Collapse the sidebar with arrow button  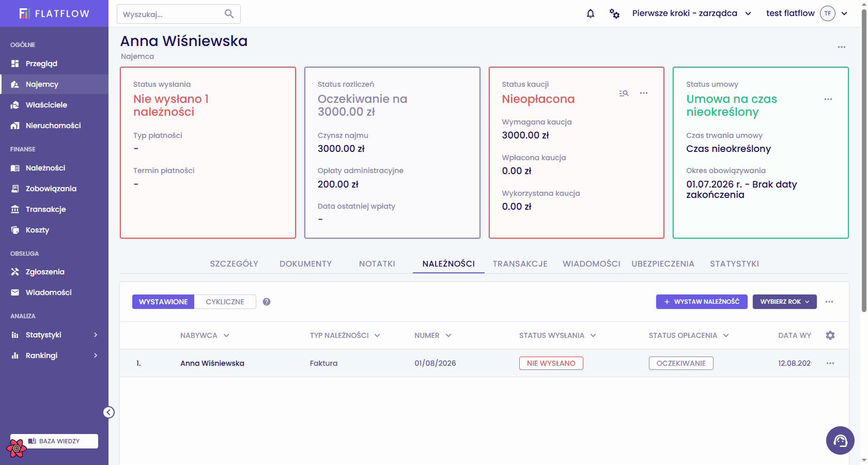coord(109,412)
